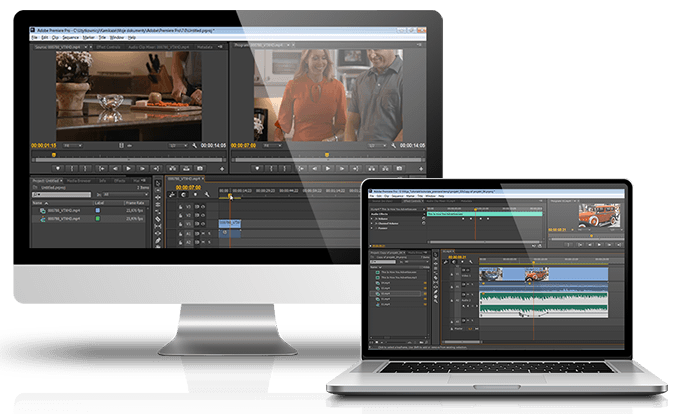Viewport: 695px width, 414px height.
Task: Click Export Frame camera in Program monitor
Action: (x=399, y=168)
